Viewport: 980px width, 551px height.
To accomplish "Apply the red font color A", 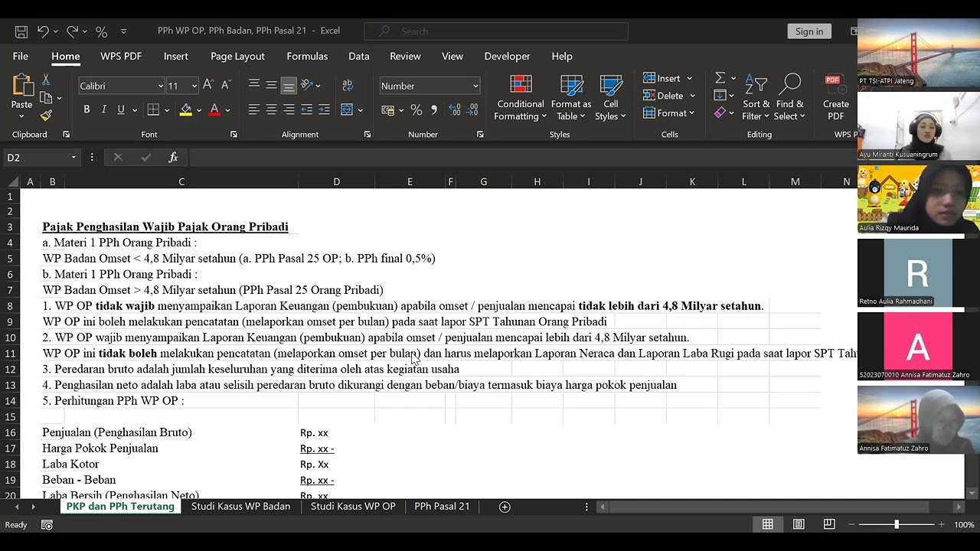I will pyautogui.click(x=214, y=110).
